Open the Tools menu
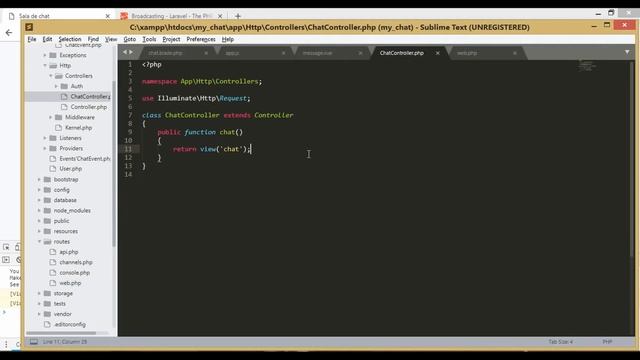Screen dimensions: 640x360 [149, 39]
